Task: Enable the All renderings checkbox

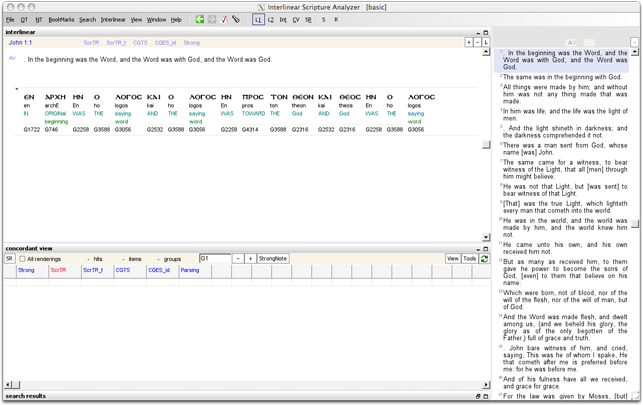Action: [x=23, y=259]
